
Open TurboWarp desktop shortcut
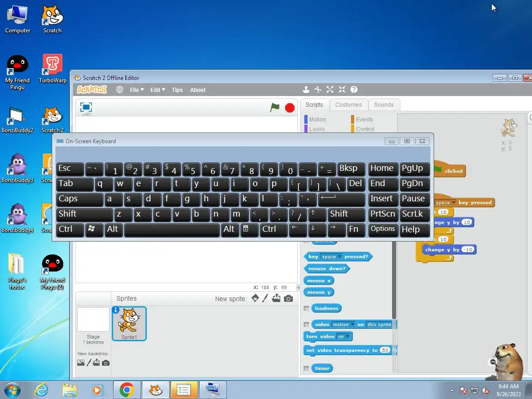(x=53, y=69)
